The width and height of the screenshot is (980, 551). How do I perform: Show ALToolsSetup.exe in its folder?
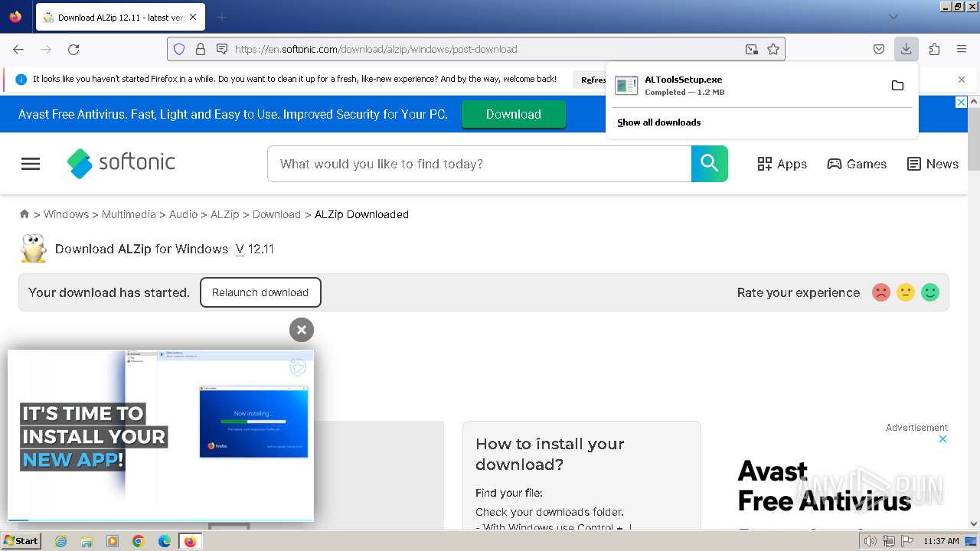click(x=897, y=85)
